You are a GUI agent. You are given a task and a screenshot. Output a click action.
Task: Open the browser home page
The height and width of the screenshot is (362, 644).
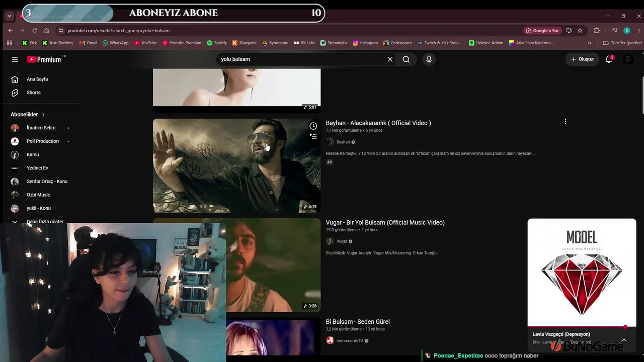[x=46, y=30]
